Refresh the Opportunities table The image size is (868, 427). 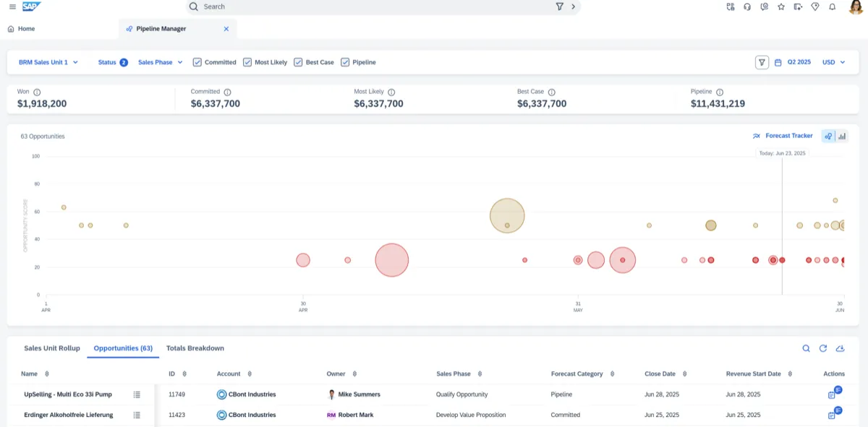click(x=823, y=348)
